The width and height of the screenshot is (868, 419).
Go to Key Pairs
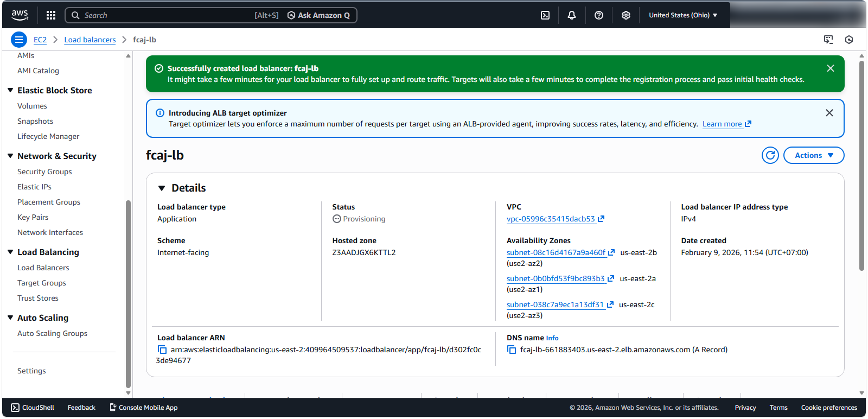point(33,217)
